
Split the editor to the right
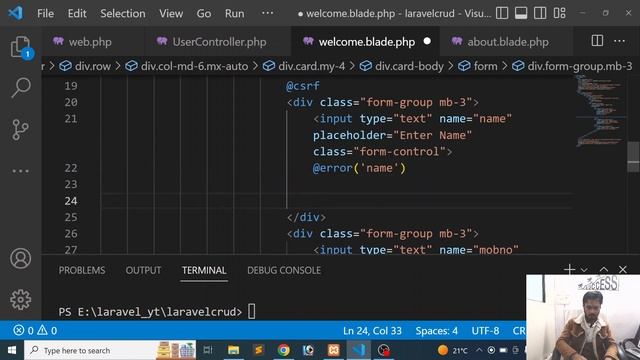597,40
